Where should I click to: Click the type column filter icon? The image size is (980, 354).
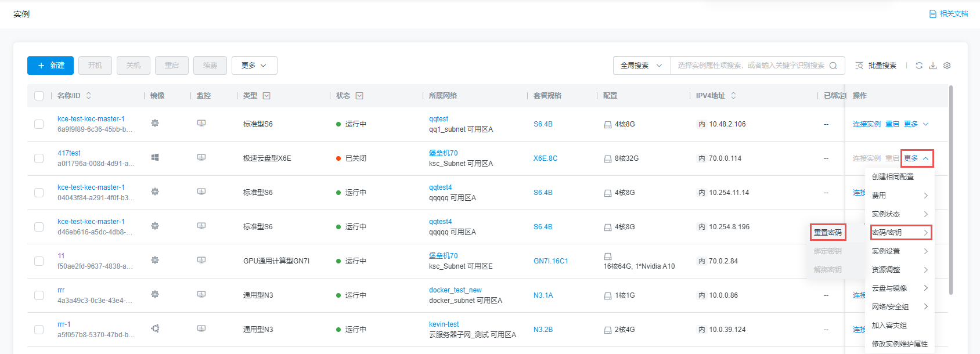(266, 96)
